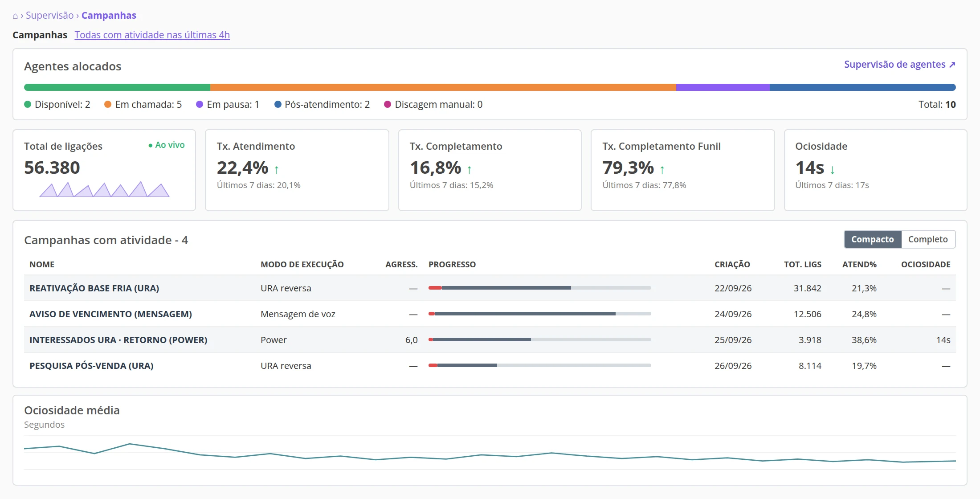Click the blue Pós-atendimento bar segment

[x=863, y=87]
